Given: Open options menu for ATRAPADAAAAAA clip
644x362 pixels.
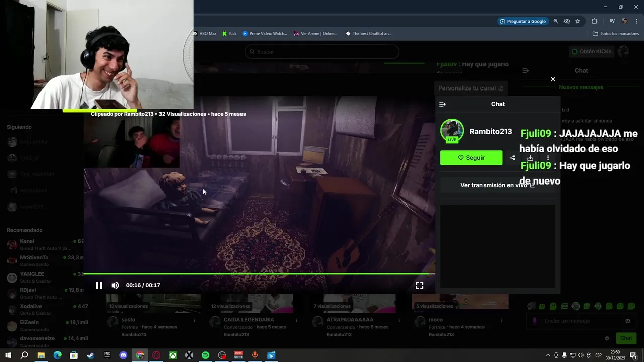Looking at the screenshot, I should [399, 320].
